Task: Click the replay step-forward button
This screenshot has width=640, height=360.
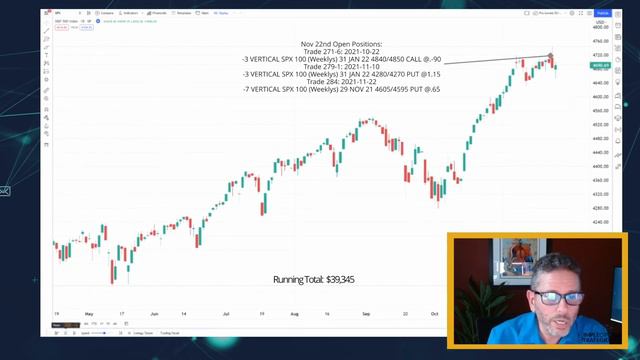Action: pyautogui.click(x=74, y=333)
